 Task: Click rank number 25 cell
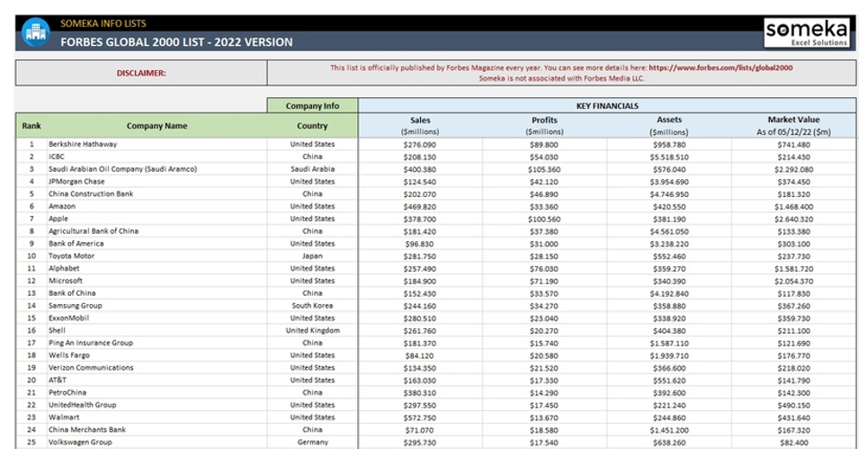pyautogui.click(x=31, y=443)
